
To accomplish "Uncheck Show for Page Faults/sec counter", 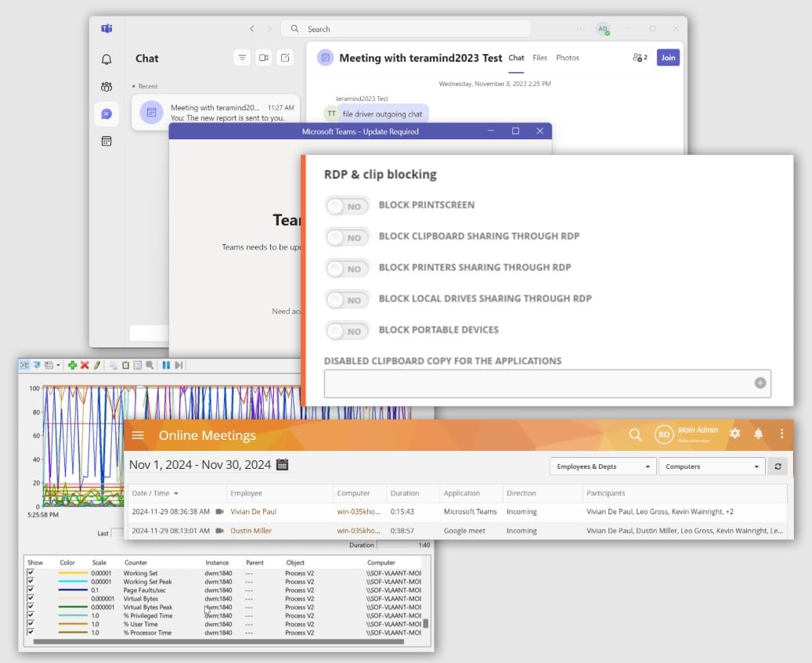I will pyautogui.click(x=31, y=590).
